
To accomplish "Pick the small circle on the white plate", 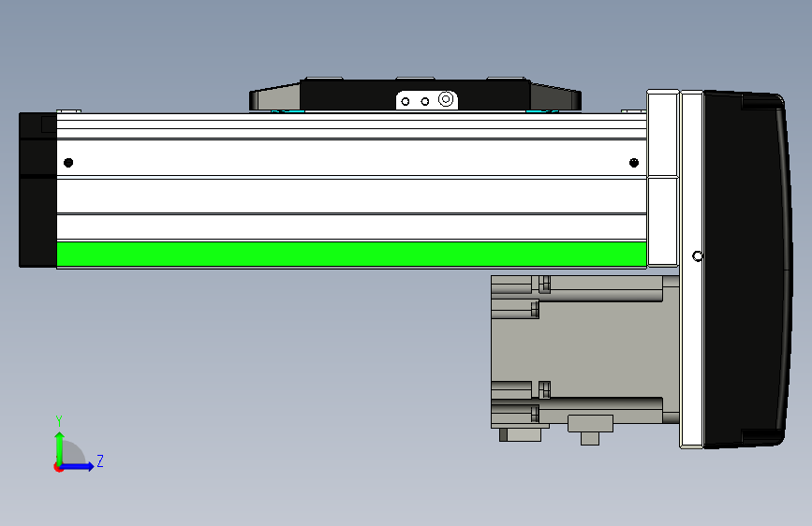I will [x=698, y=256].
